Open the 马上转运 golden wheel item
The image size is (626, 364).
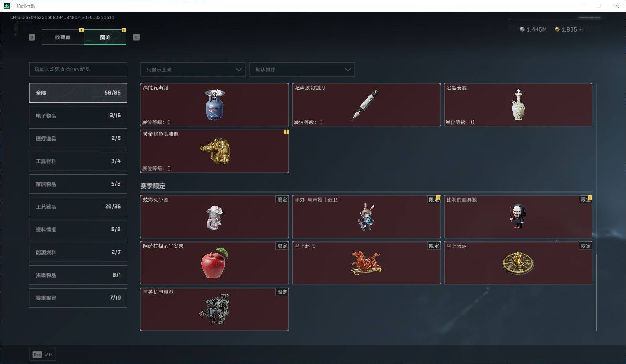518,263
